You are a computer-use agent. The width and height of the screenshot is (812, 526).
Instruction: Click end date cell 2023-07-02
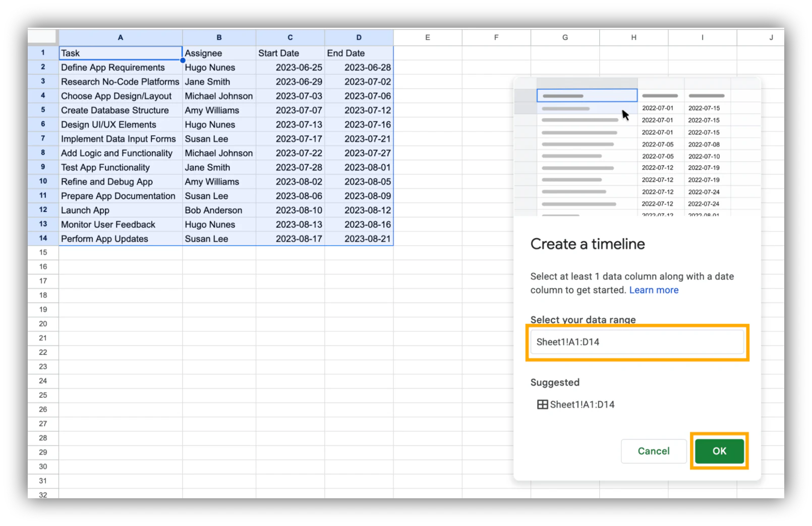point(359,82)
